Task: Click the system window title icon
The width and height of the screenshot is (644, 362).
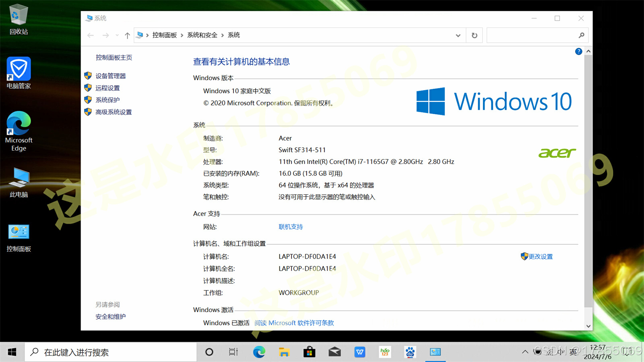Action: [89, 18]
